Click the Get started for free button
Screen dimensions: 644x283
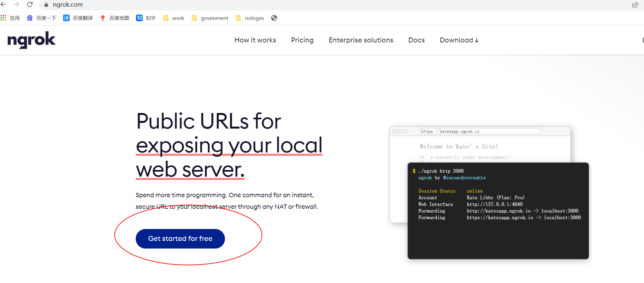pos(180,239)
